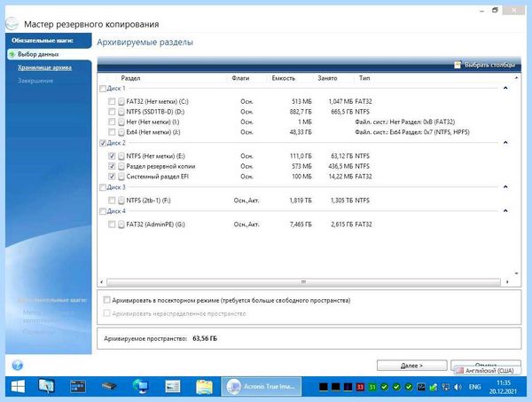Click the drive icon beside NTFS (SSD1TB-D) (D:)
Image resolution: width=532 pixels, height=402 pixels.
121,112
